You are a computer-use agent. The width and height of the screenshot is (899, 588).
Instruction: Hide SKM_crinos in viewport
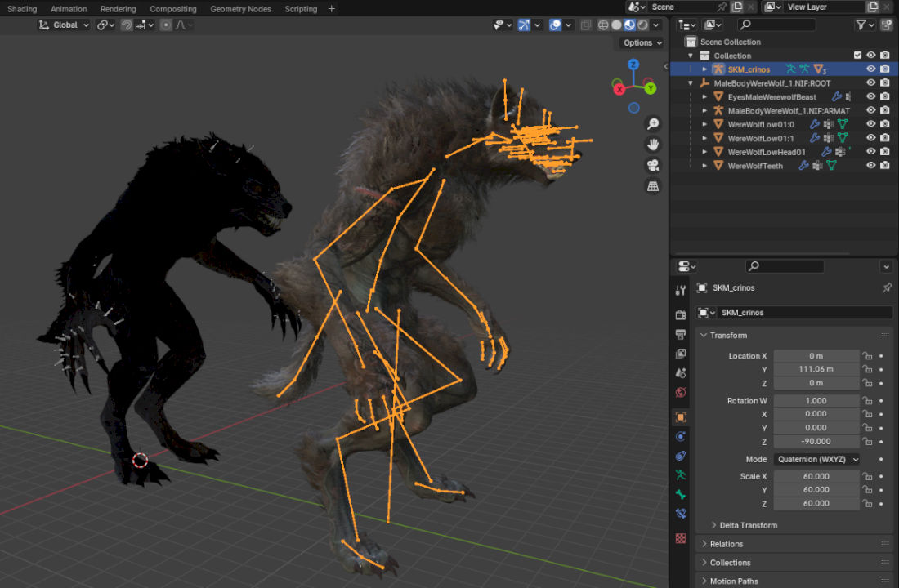click(x=871, y=69)
